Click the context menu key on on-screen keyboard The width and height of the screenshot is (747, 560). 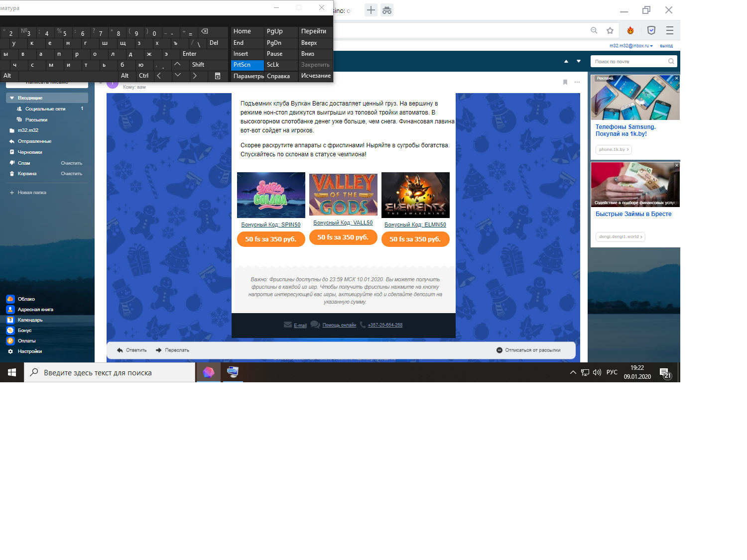pos(218,76)
